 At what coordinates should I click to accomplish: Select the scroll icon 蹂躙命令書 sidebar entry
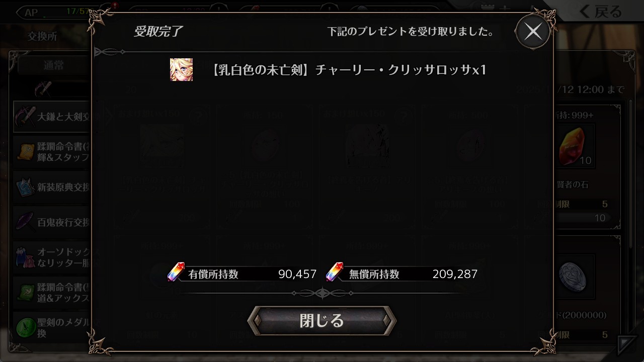[52, 152]
